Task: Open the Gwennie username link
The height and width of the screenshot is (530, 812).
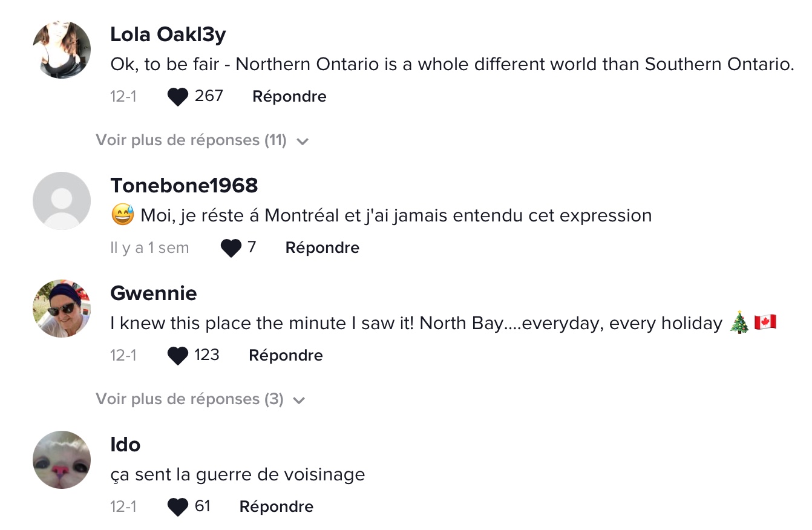Action: pos(154,293)
